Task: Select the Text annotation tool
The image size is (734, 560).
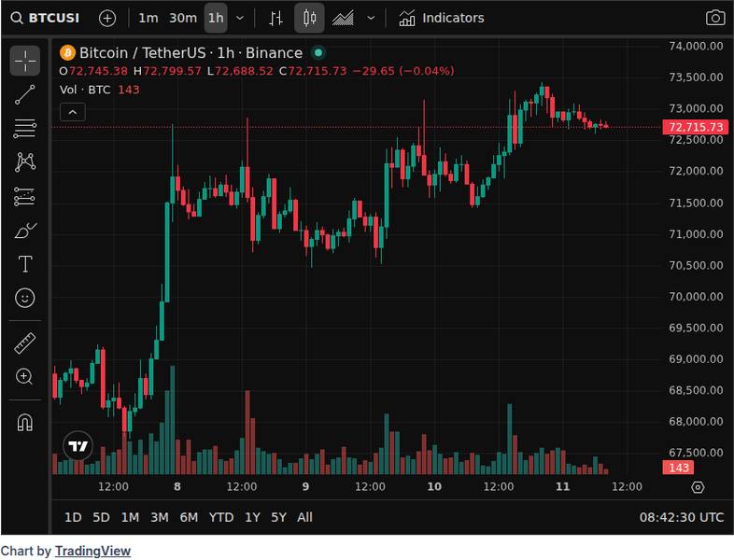Action: (25, 264)
